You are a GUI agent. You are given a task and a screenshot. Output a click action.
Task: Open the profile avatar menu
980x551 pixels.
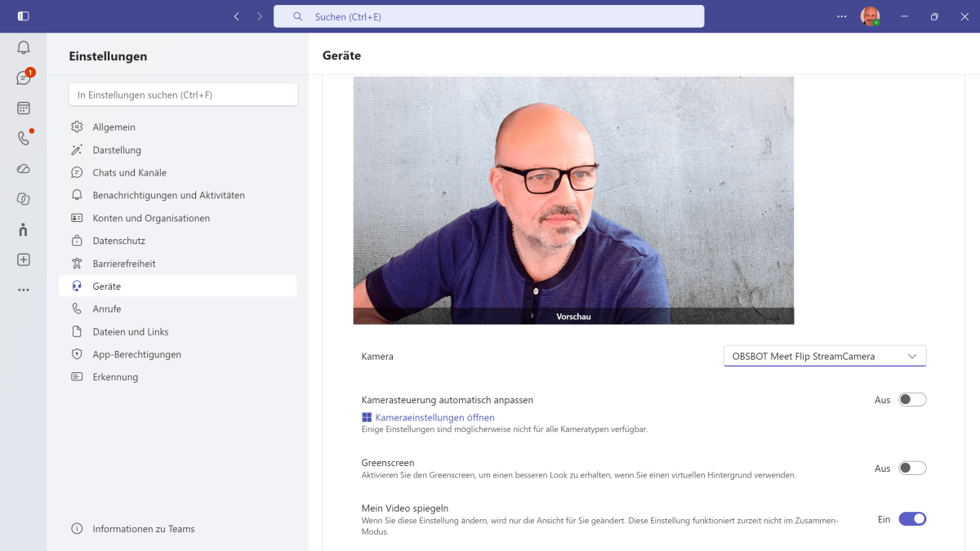(x=870, y=16)
